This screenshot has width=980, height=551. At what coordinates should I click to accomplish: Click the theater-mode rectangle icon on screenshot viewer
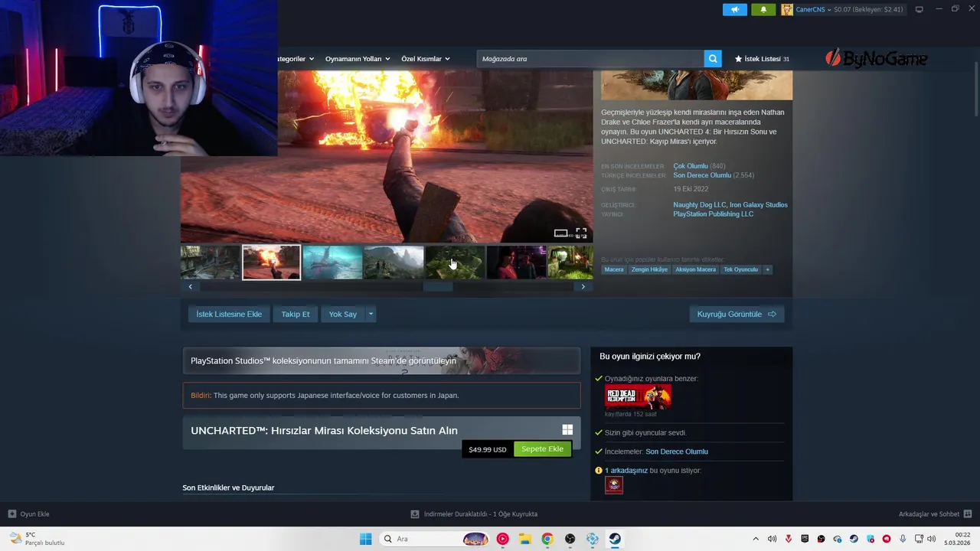click(x=561, y=233)
